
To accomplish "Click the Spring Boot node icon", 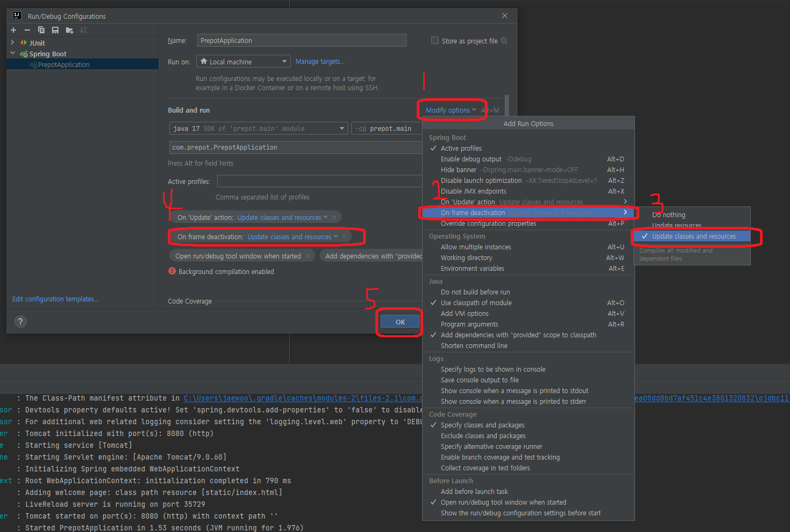I will 24,54.
